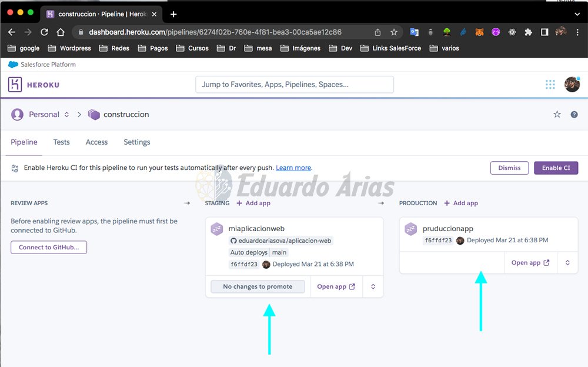The image size is (588, 367).
Task: Open the apps grid menu icon
Action: (x=550, y=85)
